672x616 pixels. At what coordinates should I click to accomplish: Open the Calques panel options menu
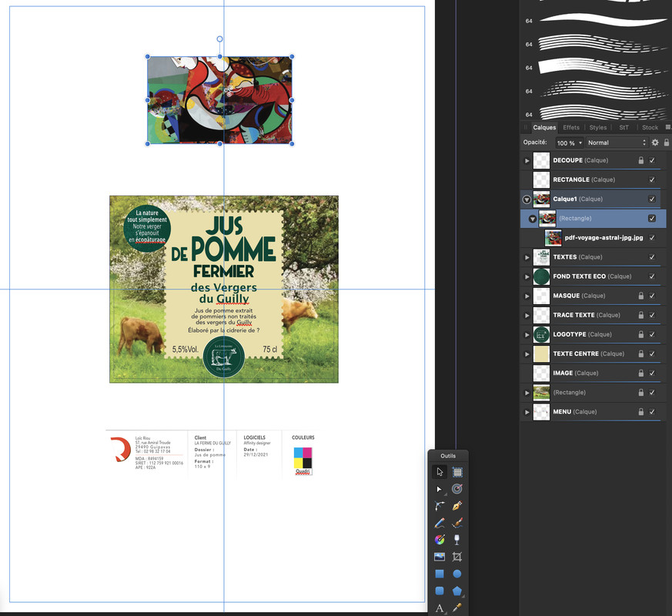667,127
